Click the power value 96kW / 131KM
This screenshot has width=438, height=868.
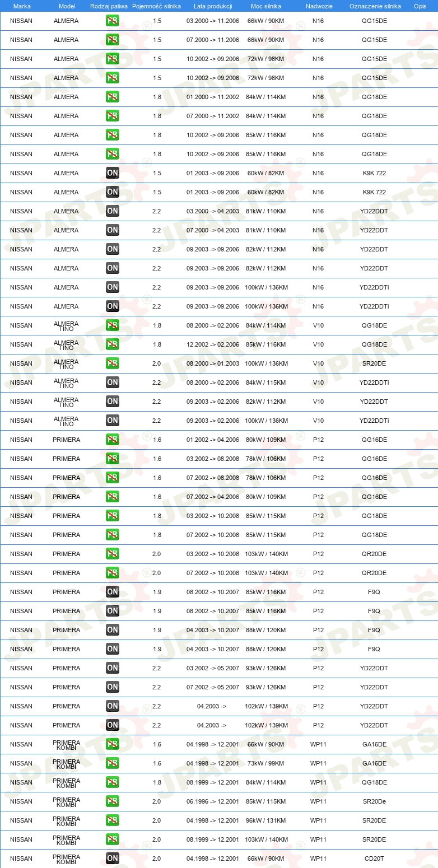[266, 820]
